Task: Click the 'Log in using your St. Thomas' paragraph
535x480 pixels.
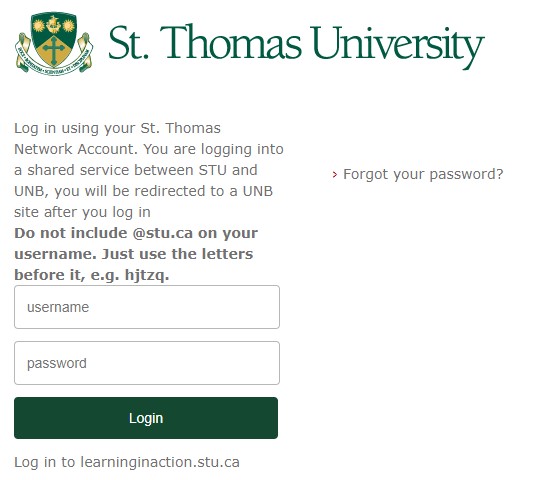Action: click(149, 170)
